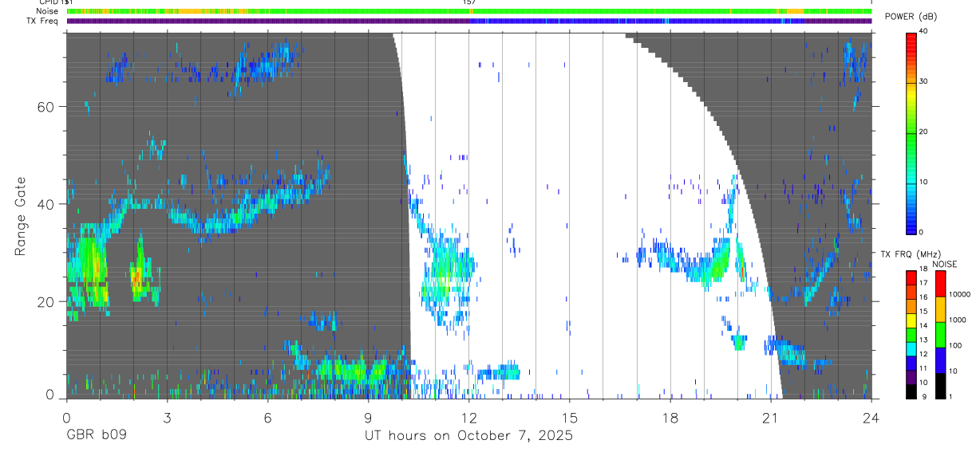Click the Range Gate y-axis label
Viewport: 980px width, 452px height.
click(21, 217)
